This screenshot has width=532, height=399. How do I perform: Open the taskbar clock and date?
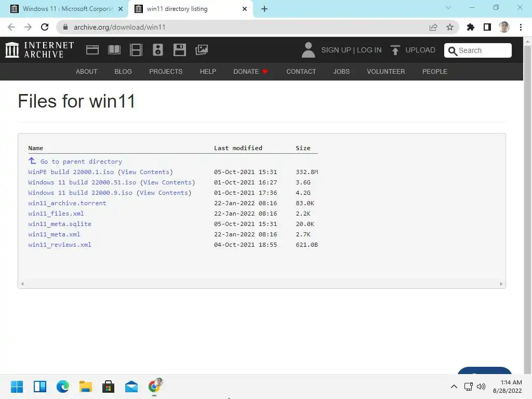[x=508, y=387]
